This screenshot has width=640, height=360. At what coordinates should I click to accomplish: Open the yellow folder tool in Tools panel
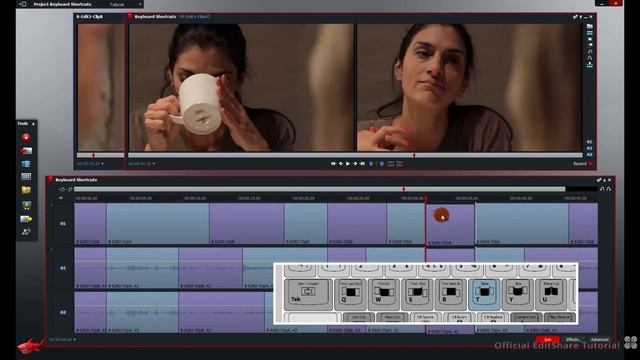26,190
